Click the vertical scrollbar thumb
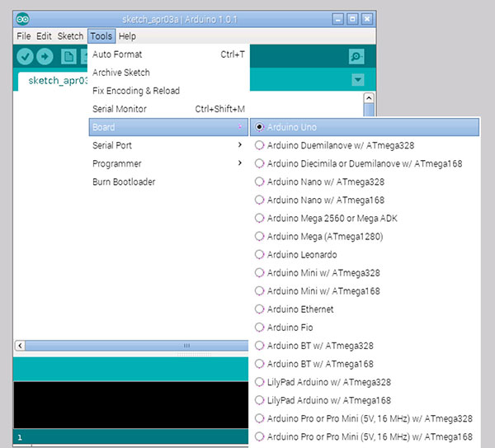The width and height of the screenshot is (495, 448). coord(369,110)
